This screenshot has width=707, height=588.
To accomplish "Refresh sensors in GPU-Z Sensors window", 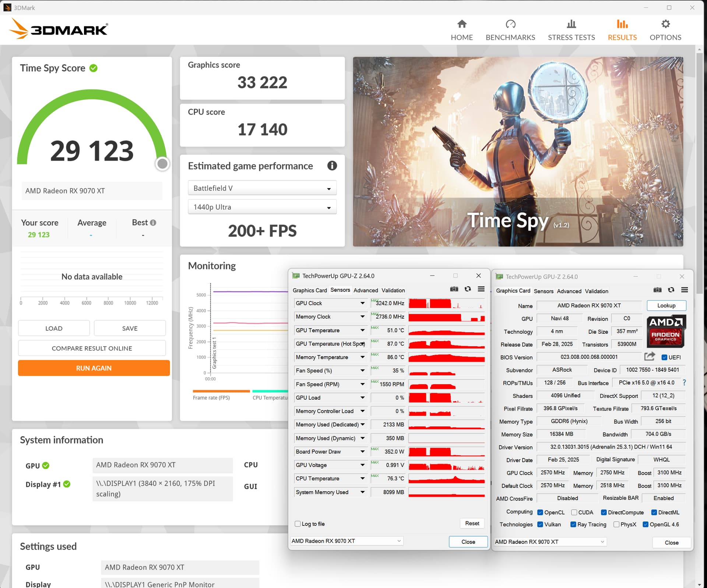I will pyautogui.click(x=468, y=289).
